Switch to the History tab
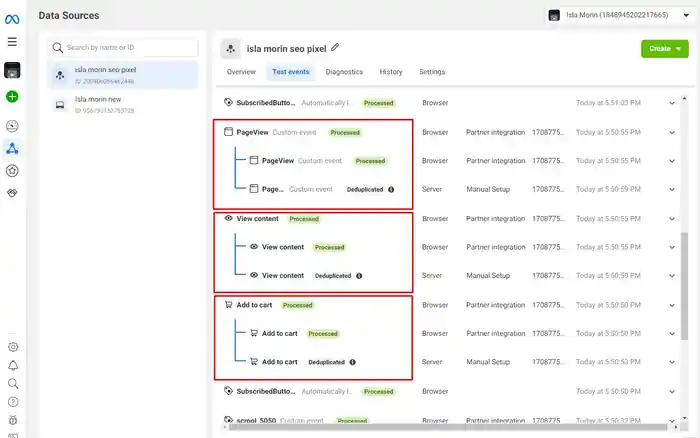 click(x=391, y=72)
